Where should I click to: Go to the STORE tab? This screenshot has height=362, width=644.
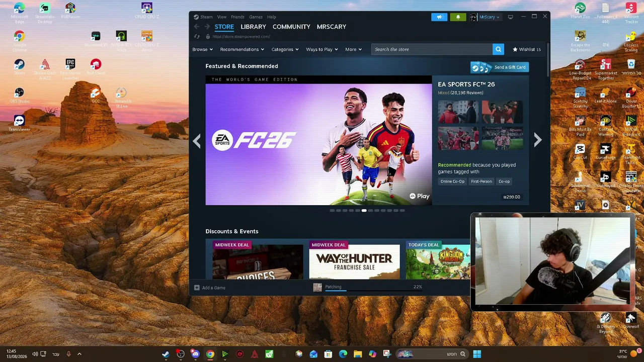[224, 27]
